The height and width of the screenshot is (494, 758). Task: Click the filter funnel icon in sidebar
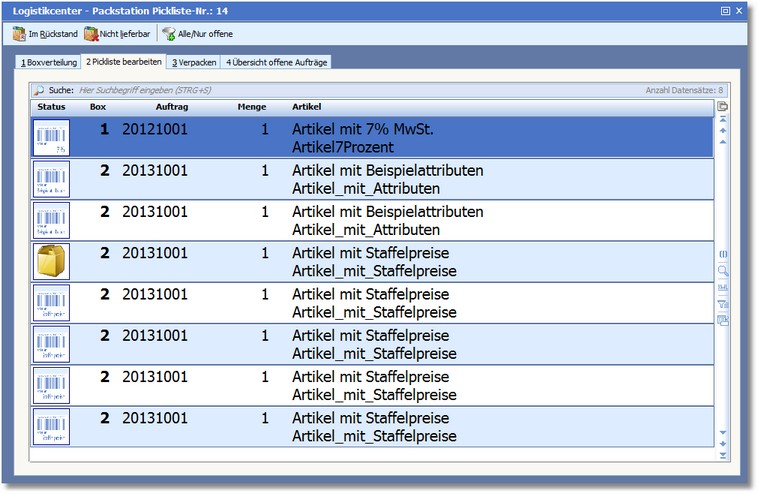(723, 303)
